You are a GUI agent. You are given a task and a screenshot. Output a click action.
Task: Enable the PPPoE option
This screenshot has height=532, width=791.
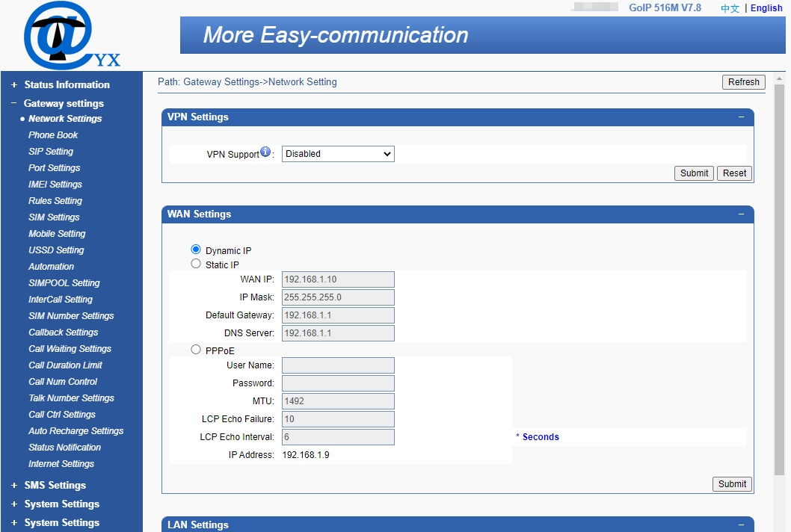pyautogui.click(x=195, y=349)
